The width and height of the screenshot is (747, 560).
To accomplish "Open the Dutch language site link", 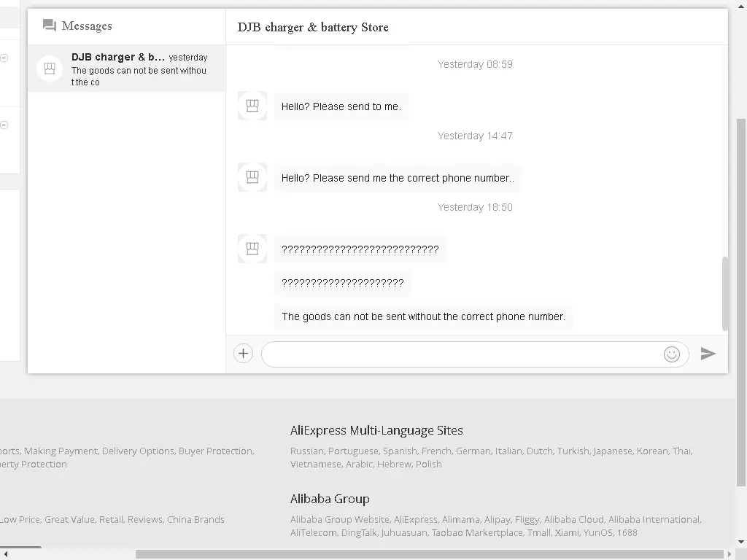I will tap(541, 451).
